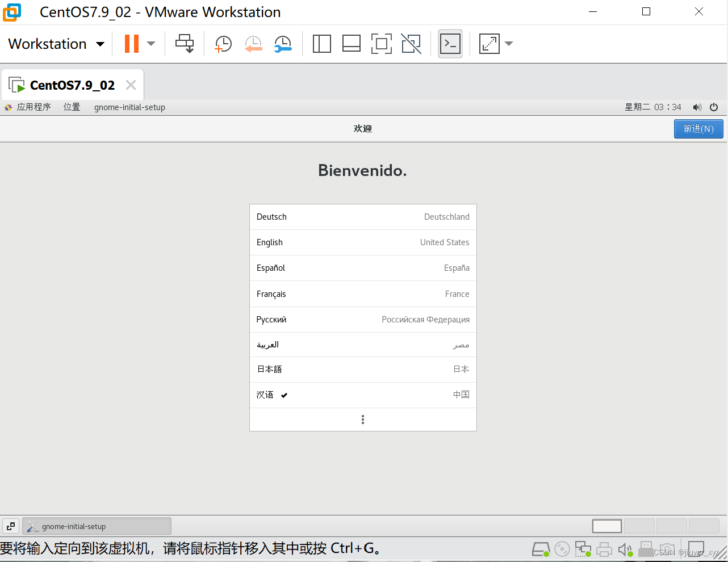Click the sound card status icon
The image size is (728, 562).
pyautogui.click(x=625, y=549)
